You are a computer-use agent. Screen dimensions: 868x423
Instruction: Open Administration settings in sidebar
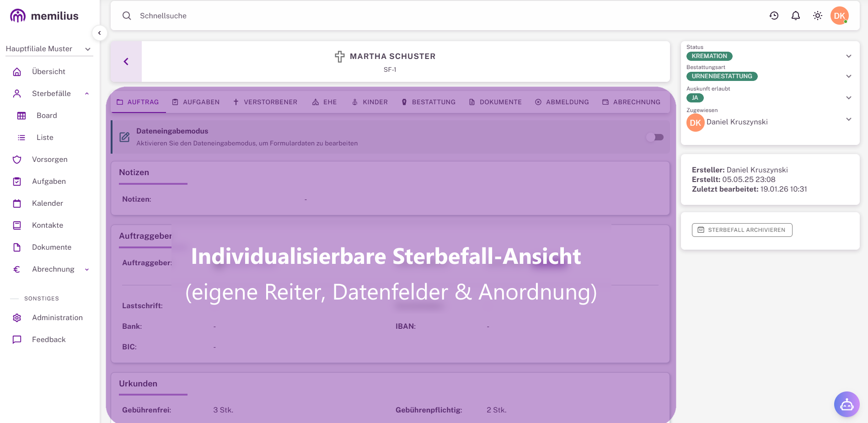[57, 318]
